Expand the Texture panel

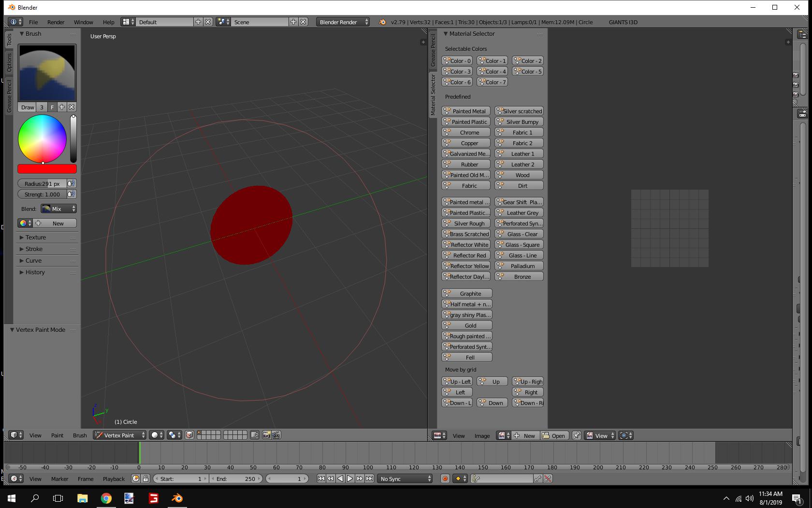point(36,238)
